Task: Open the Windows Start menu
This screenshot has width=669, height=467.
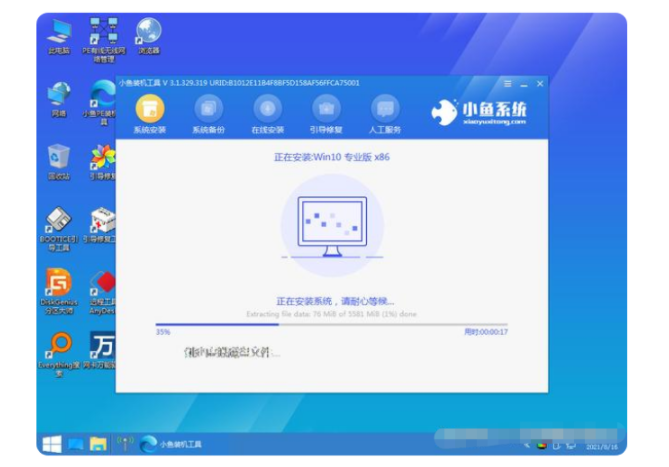Action: (x=50, y=443)
